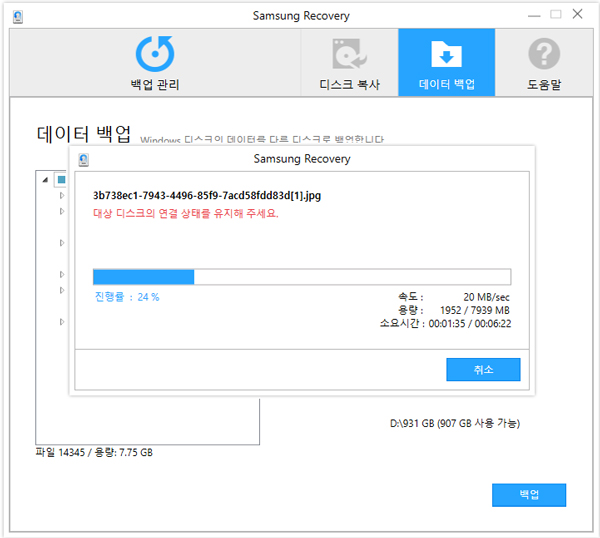
Task: Toggle the root tree node checkbox
Action: (61, 179)
